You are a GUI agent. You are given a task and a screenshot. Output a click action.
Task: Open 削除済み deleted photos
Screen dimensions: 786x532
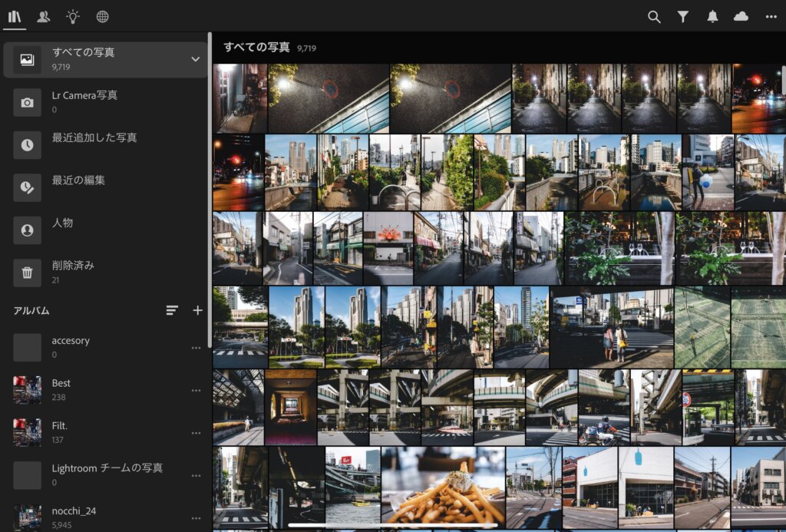tap(104, 273)
